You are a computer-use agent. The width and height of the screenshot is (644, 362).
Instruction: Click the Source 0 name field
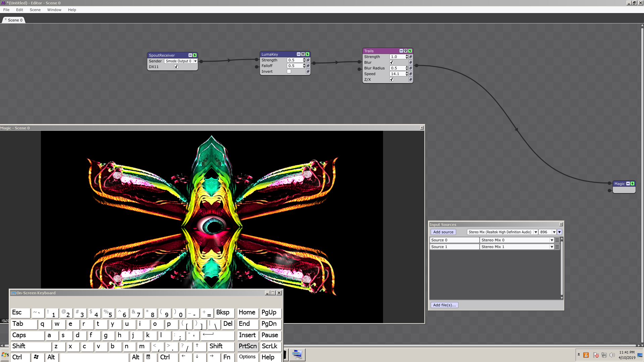coord(454,240)
